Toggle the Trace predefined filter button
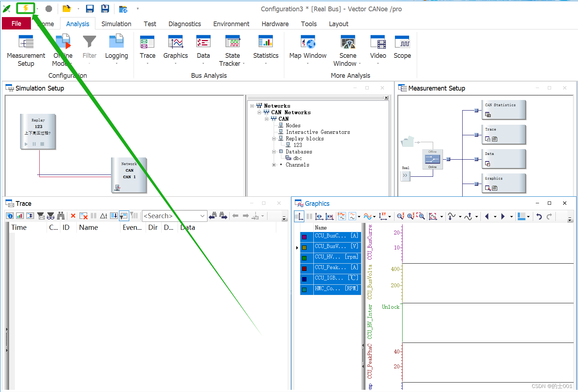 pos(124,216)
